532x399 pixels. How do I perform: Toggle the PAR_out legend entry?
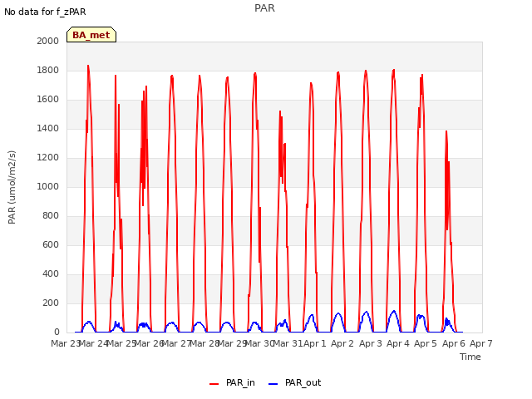click(294, 382)
